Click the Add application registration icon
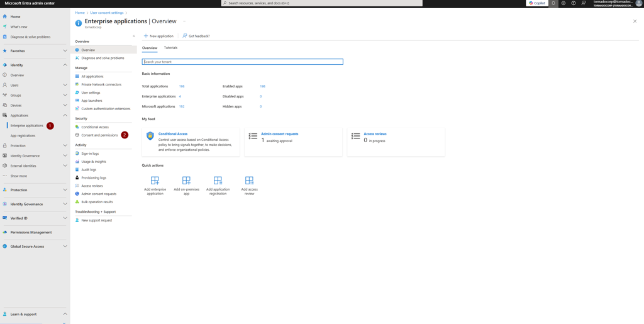This screenshot has height=324, width=644. [218, 181]
